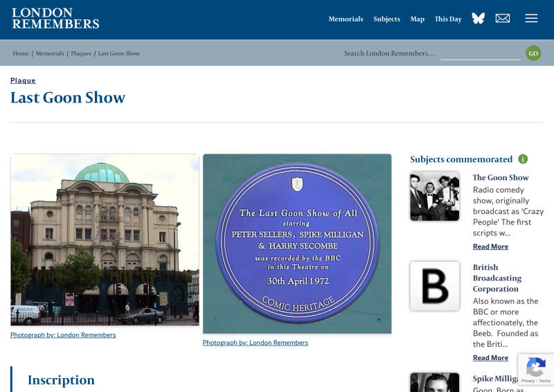Click the Spike Milligan subject title

[x=495, y=379]
